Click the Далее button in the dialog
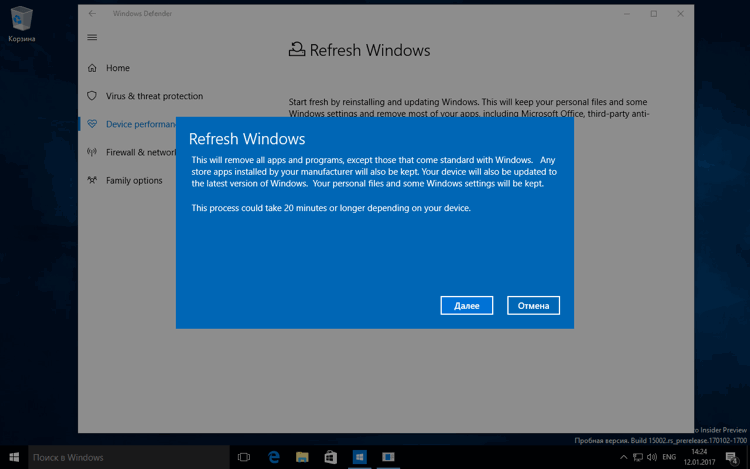The height and width of the screenshot is (469, 750). click(466, 305)
